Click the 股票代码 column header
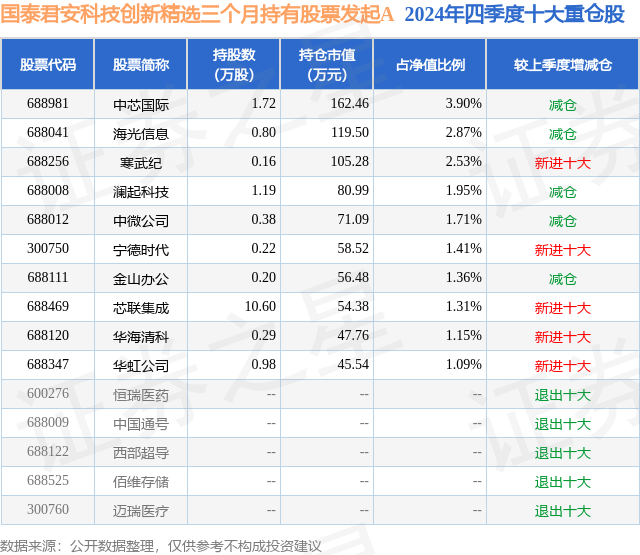The height and width of the screenshot is (555, 640). click(x=48, y=64)
